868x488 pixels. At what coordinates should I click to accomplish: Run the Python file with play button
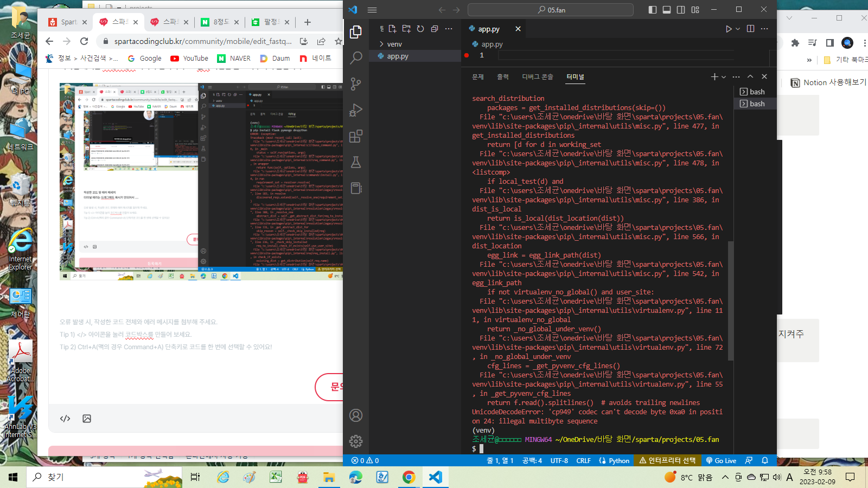(729, 29)
